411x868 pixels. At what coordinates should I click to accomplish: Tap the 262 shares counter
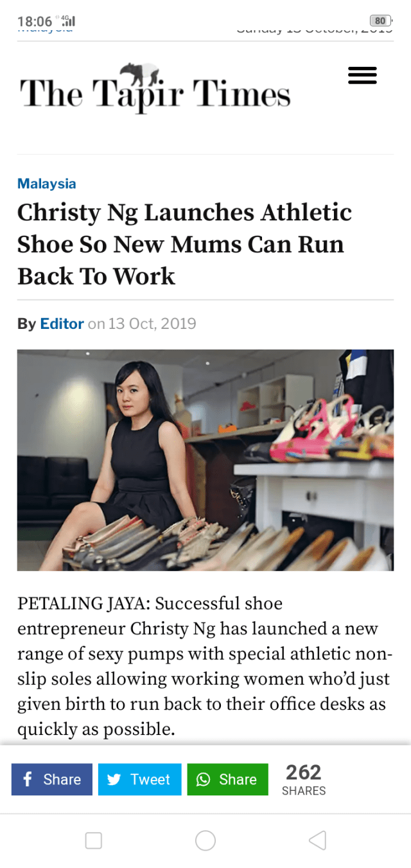[x=304, y=779]
